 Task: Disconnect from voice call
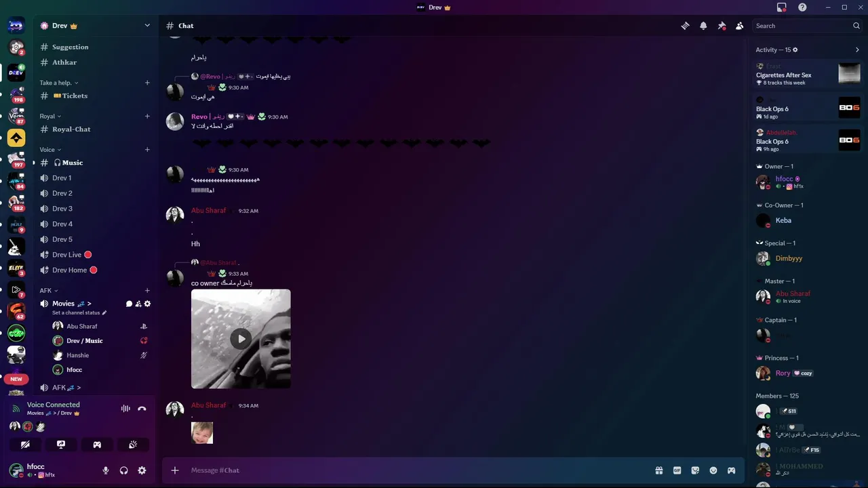tap(142, 409)
